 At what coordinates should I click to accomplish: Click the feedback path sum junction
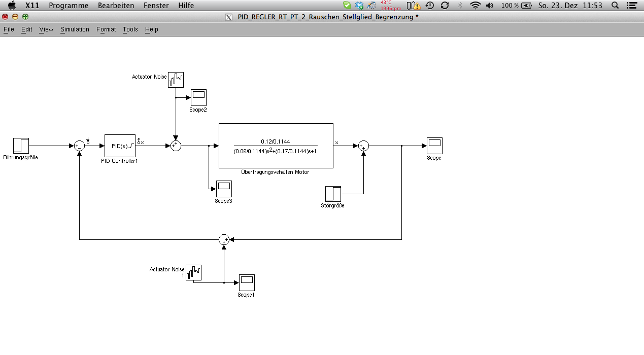[224, 240]
